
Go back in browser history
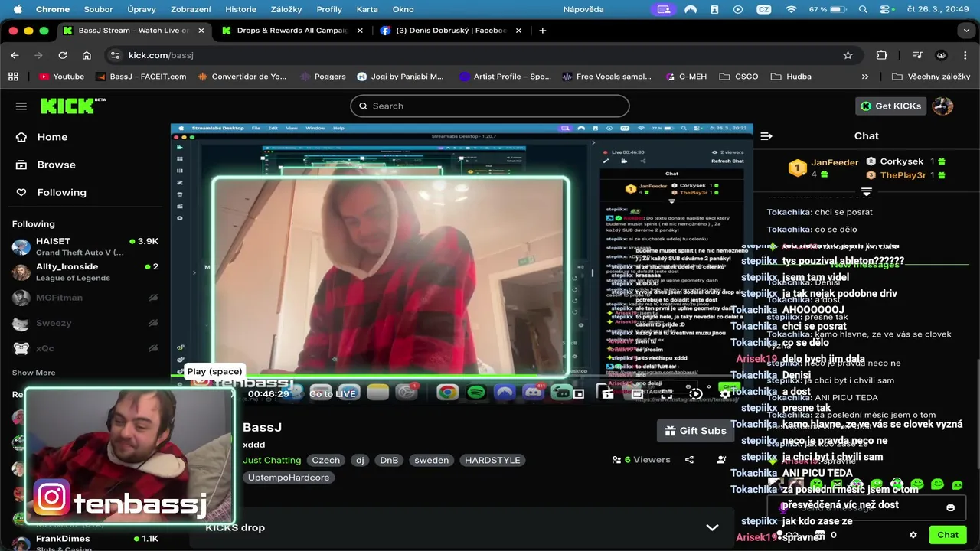tap(15, 55)
